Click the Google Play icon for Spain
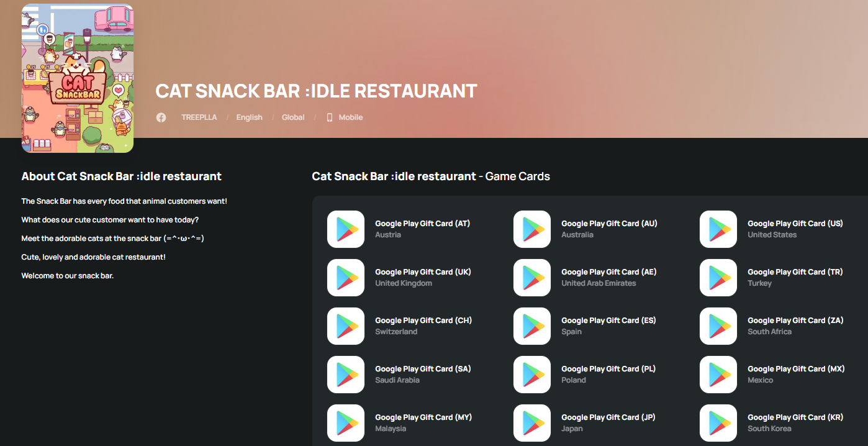 point(532,326)
